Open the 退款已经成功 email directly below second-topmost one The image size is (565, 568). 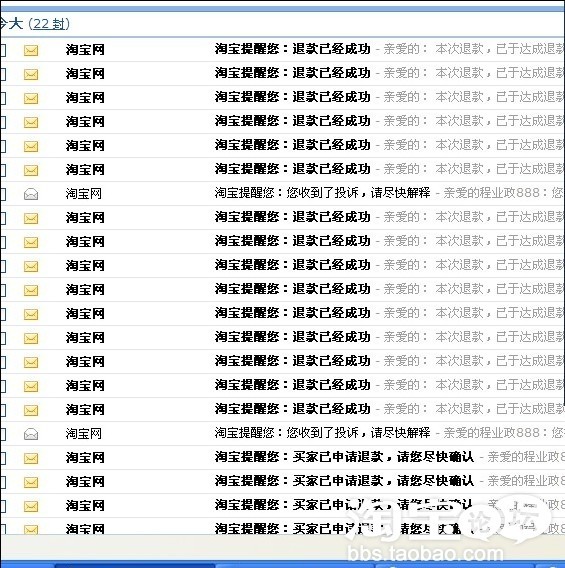coord(292,97)
